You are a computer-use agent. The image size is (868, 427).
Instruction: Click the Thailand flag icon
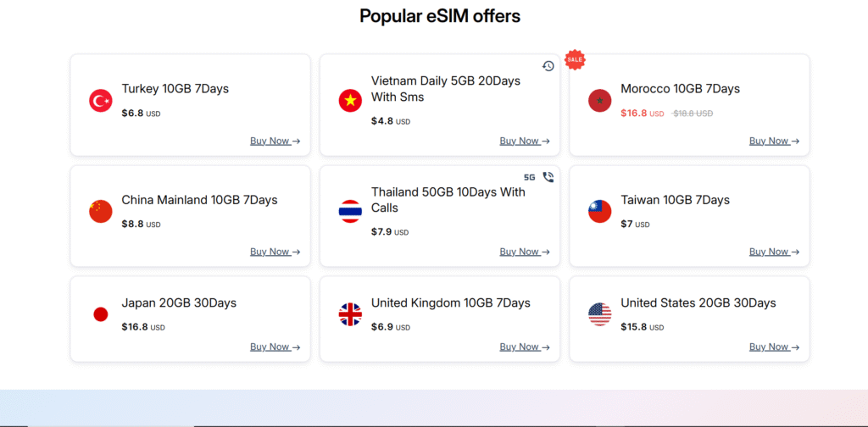pos(350,211)
